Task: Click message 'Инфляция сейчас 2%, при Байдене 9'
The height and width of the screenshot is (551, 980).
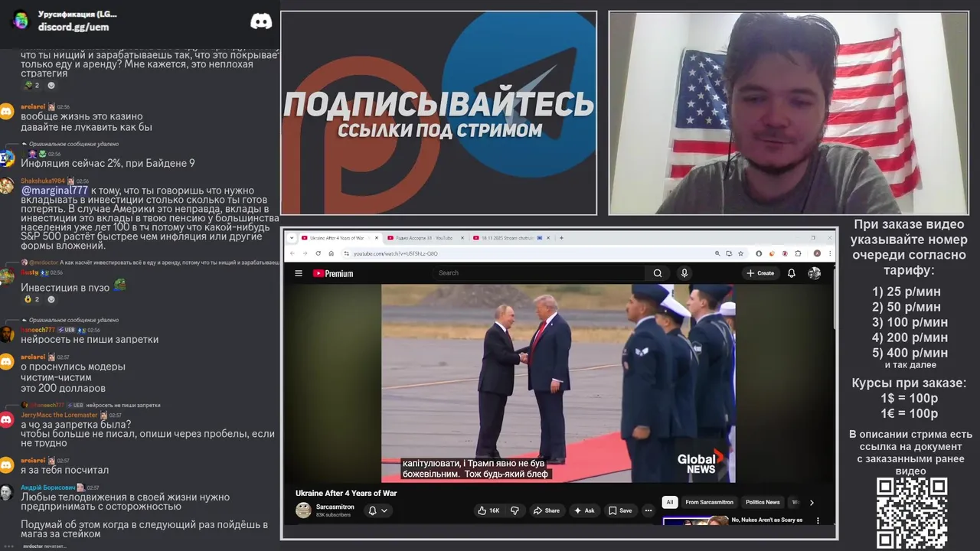Action: click(108, 163)
